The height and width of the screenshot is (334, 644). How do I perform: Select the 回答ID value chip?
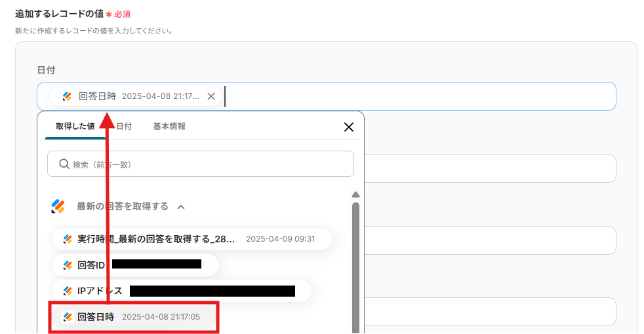tap(135, 265)
